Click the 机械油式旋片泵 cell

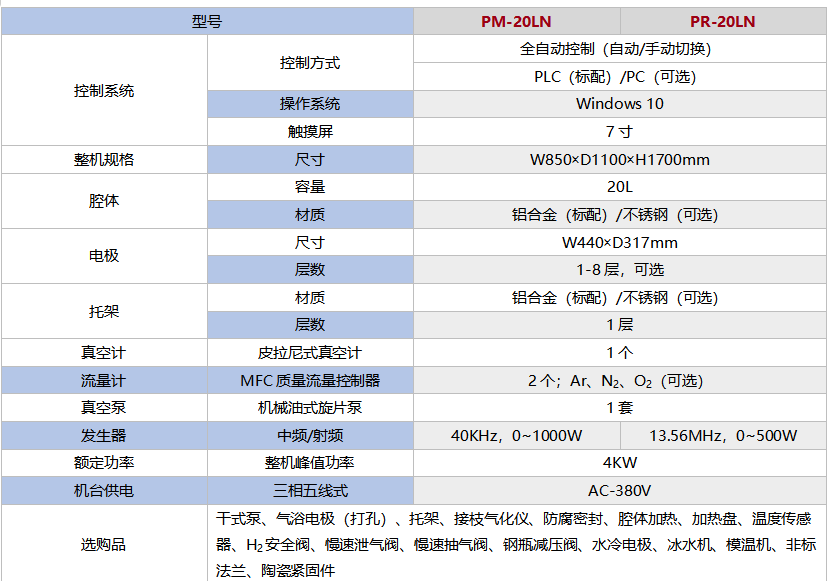click(309, 408)
